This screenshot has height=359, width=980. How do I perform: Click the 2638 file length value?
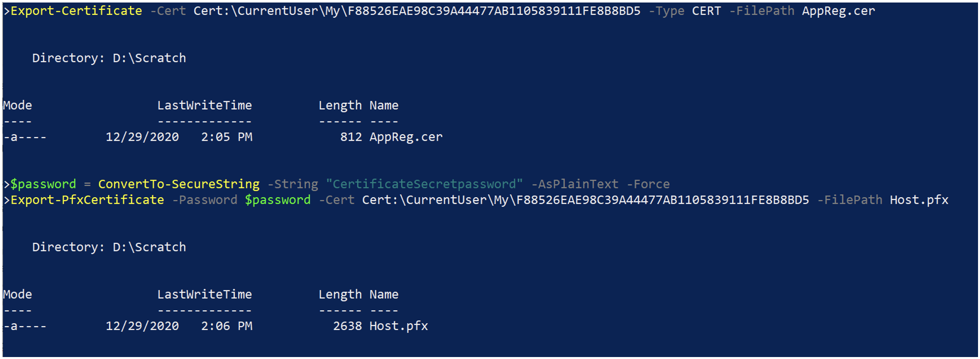pyautogui.click(x=347, y=326)
